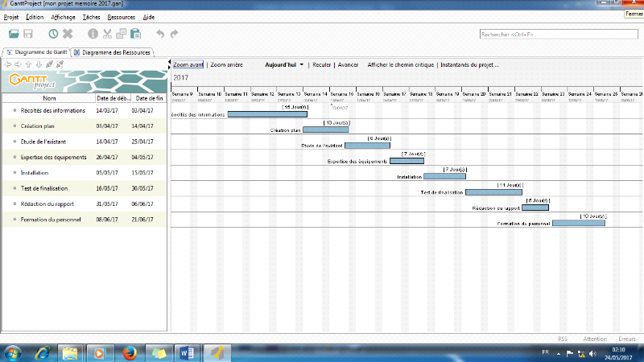Click the Date de fin column header

(x=149, y=98)
